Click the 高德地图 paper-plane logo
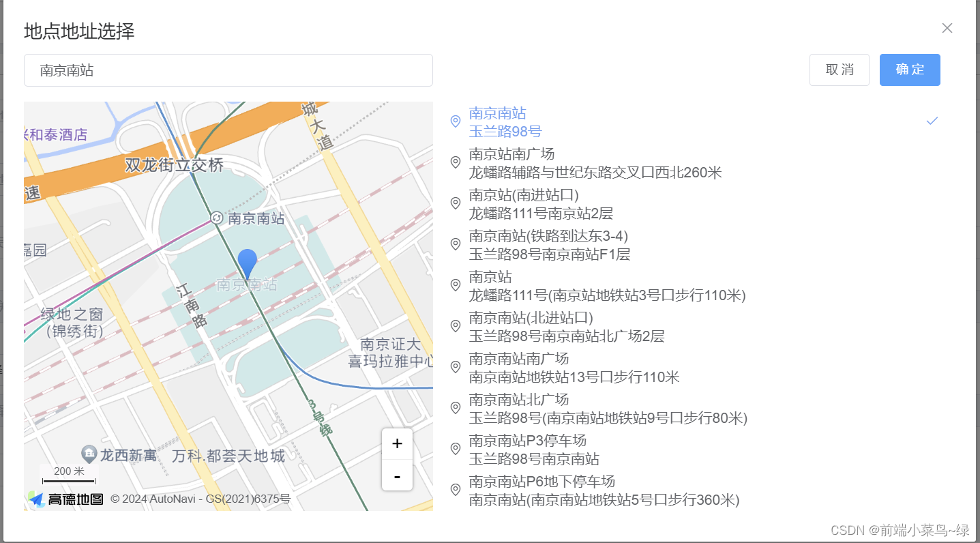 click(x=38, y=499)
